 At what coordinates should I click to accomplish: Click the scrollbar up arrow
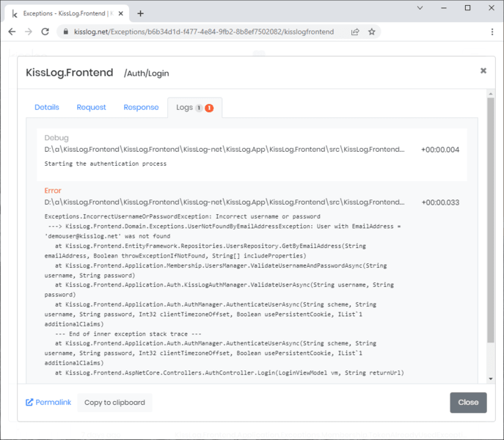(491, 94)
